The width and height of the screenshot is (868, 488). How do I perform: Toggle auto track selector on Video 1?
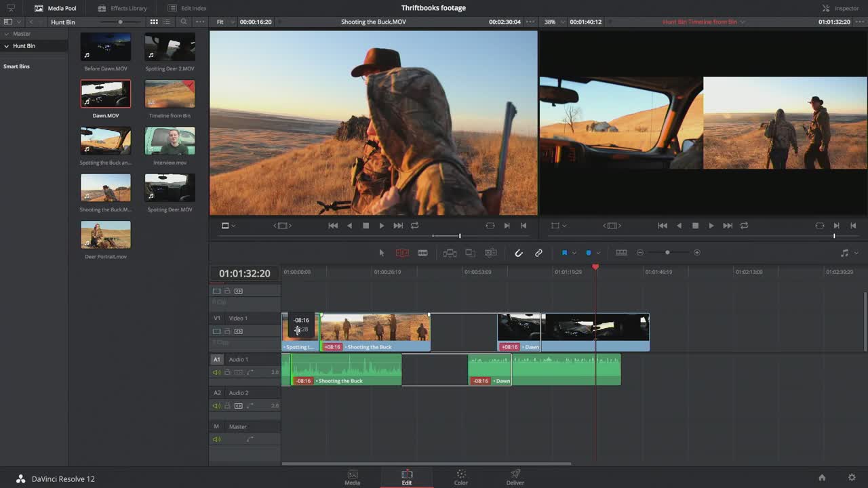pyautogui.click(x=238, y=331)
